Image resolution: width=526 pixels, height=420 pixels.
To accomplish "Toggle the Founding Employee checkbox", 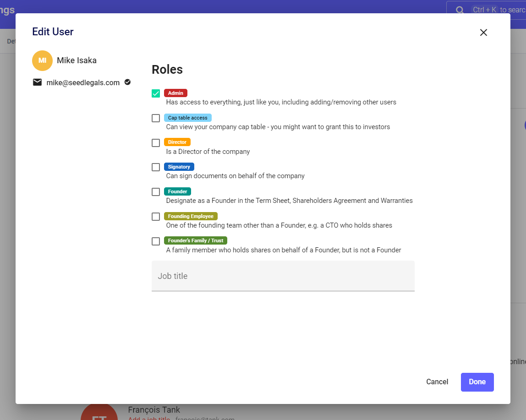I will pyautogui.click(x=156, y=217).
